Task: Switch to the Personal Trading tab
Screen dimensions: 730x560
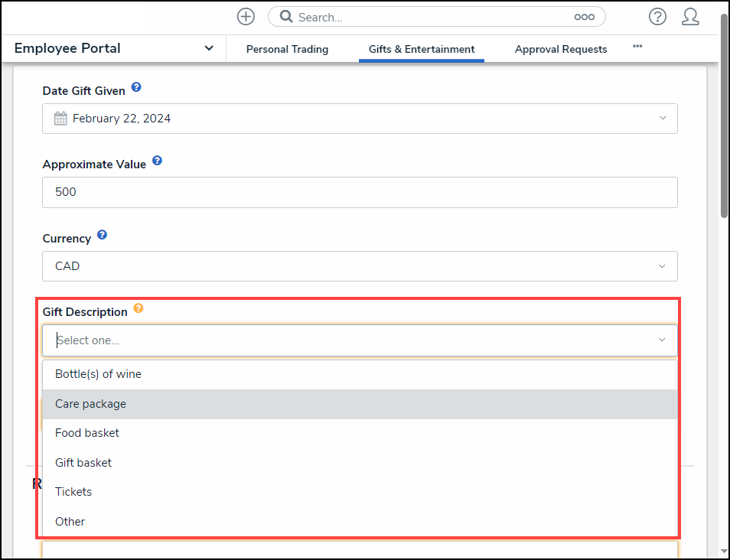Action: (x=287, y=49)
